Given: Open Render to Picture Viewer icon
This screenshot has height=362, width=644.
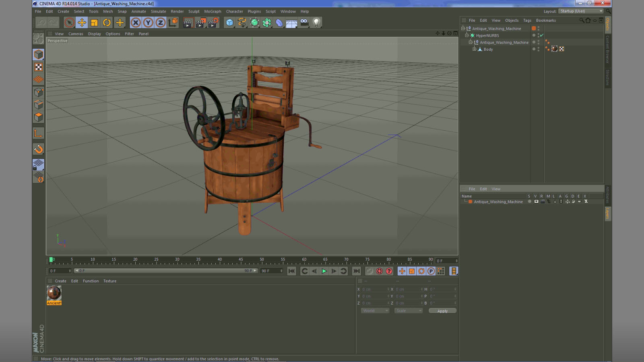Looking at the screenshot, I should pos(200,23).
